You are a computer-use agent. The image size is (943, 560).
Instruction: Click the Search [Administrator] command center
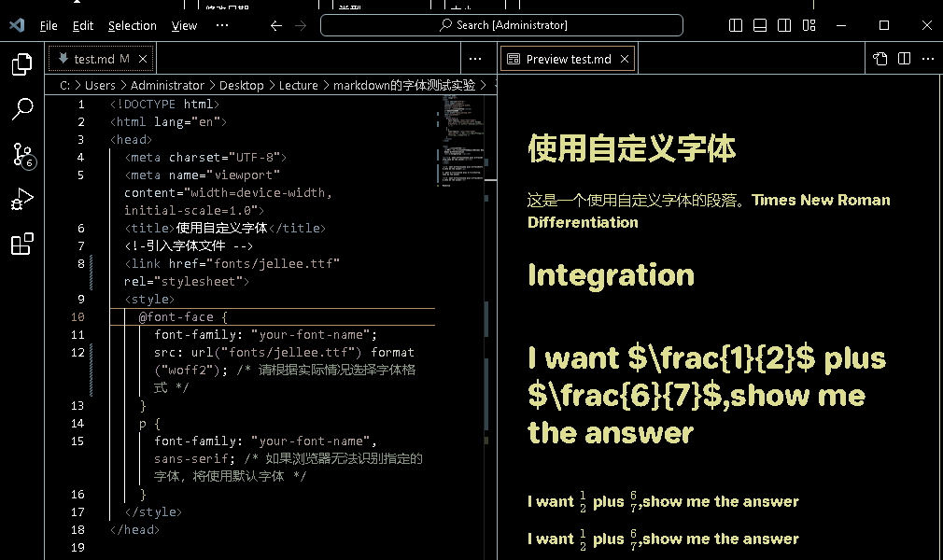tap(501, 25)
